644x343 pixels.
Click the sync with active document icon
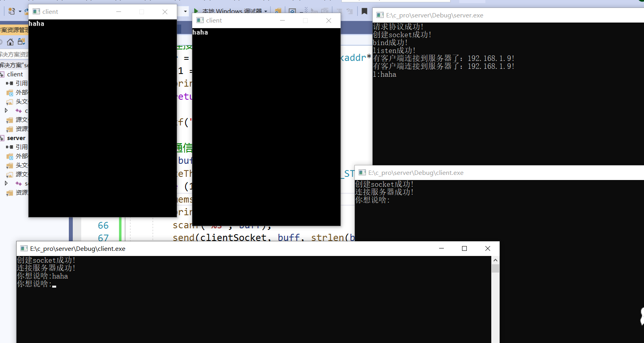[21, 42]
